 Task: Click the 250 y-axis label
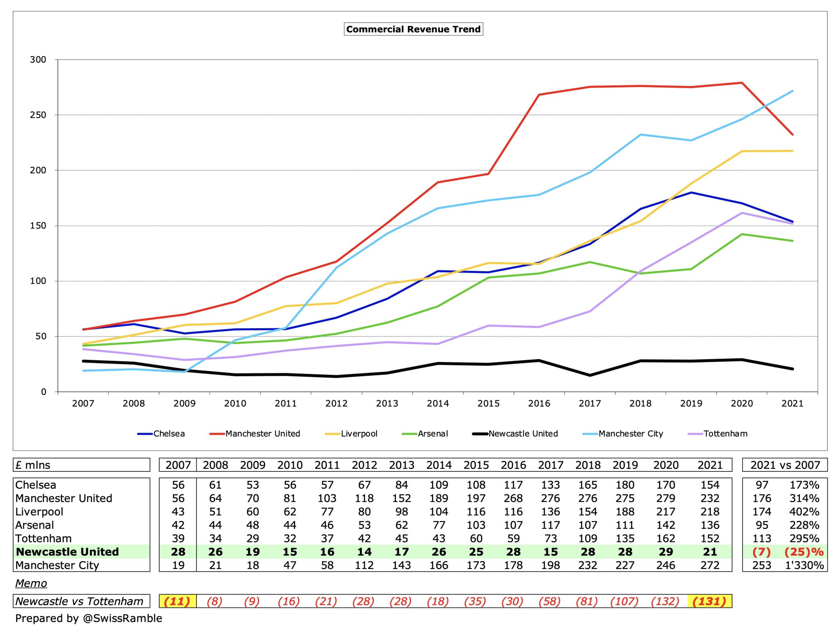38,115
